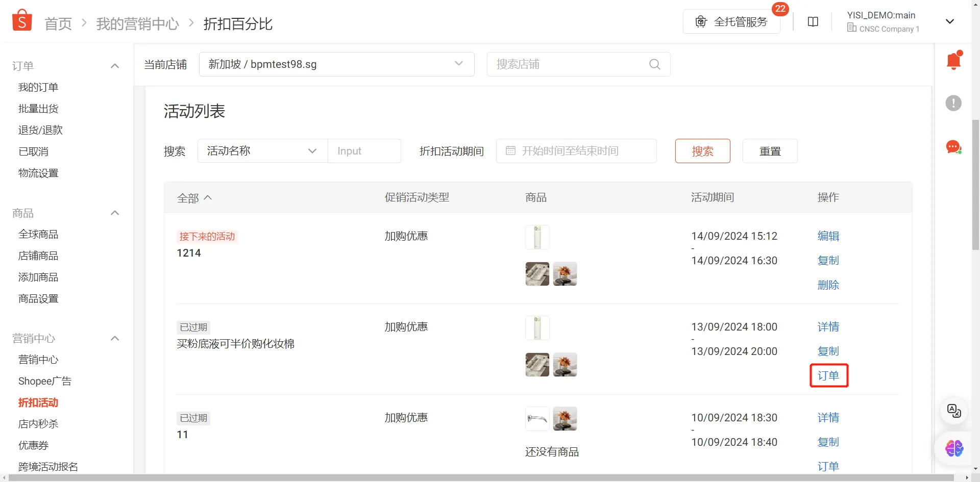The width and height of the screenshot is (980, 482).
Task: Open the AI assistant brain icon
Action: 953,448
